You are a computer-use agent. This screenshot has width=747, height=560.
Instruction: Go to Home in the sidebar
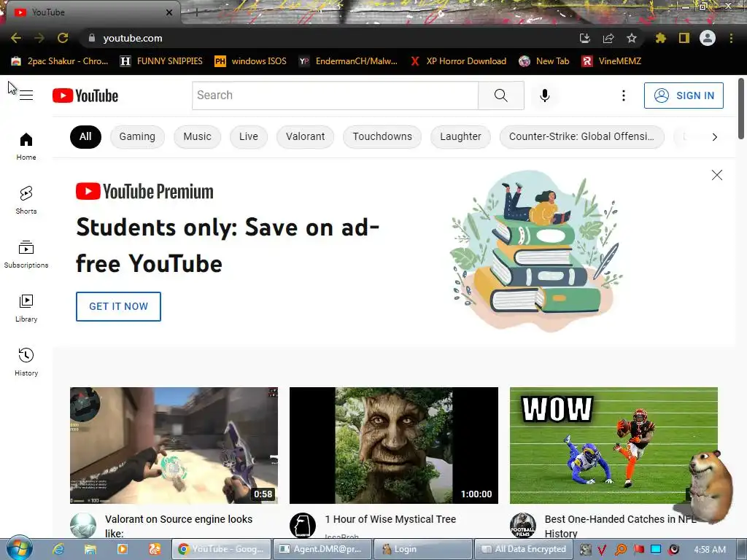click(26, 146)
